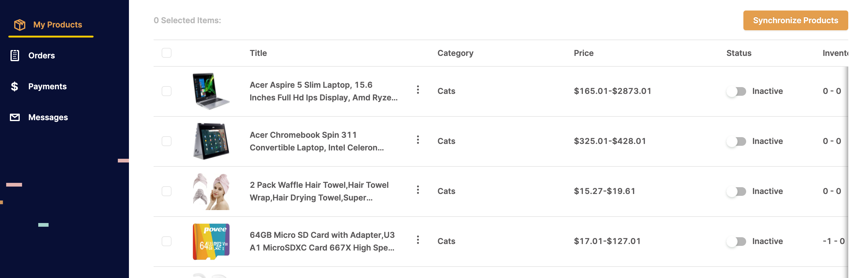
Task: Go to the Orders menu item
Action: tap(41, 56)
